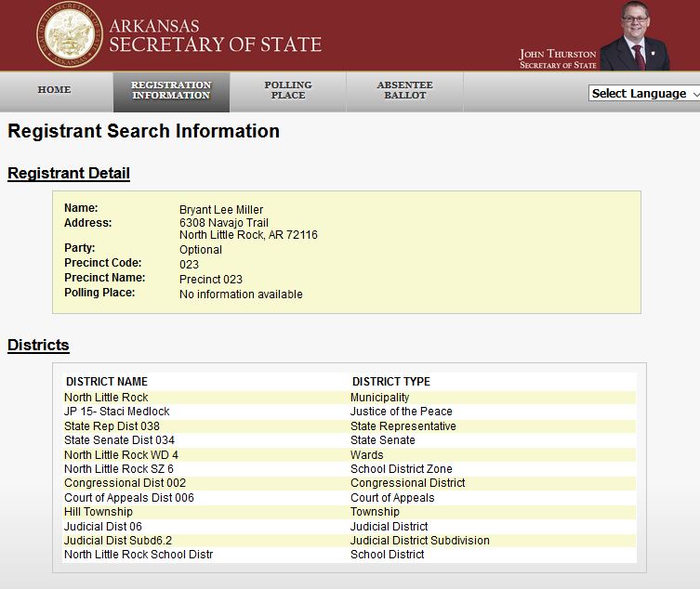The width and height of the screenshot is (700, 589).
Task: Click the Precinct Code: label
Action: 102,263
